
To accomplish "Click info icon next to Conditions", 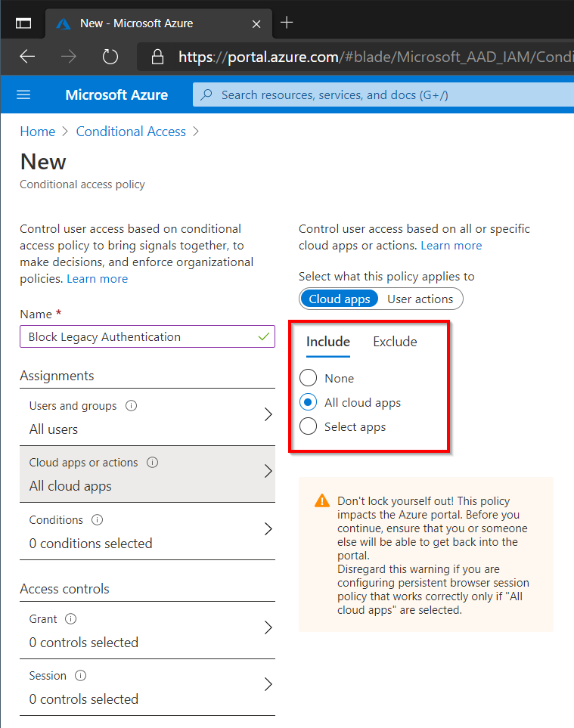I will pos(97,519).
